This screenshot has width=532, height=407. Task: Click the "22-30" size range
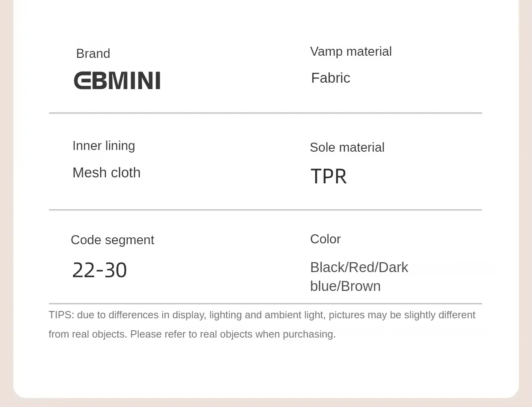(99, 270)
